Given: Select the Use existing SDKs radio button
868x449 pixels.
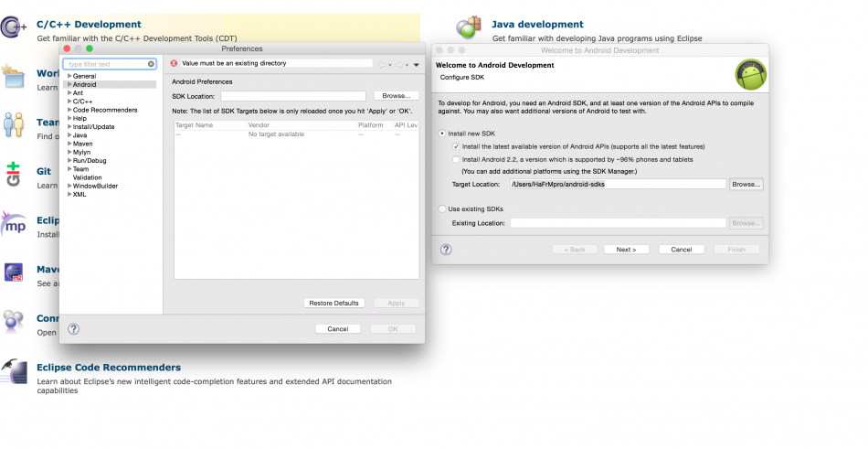Looking at the screenshot, I should coord(441,209).
